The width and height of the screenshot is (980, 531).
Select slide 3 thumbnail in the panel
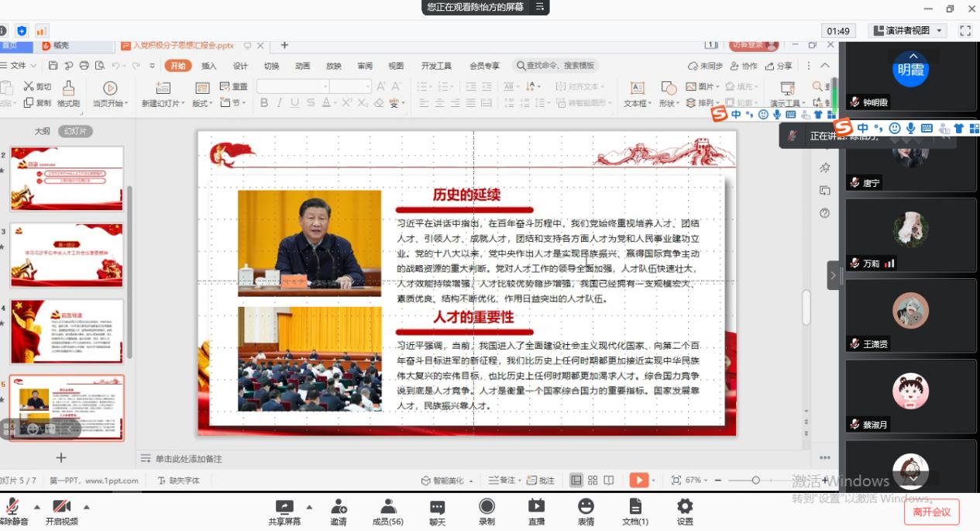(x=67, y=256)
